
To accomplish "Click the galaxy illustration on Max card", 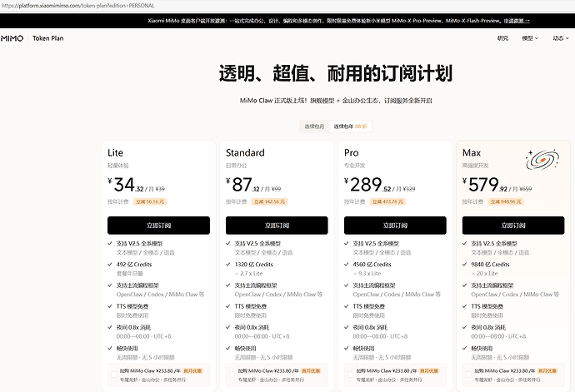I will [542, 159].
